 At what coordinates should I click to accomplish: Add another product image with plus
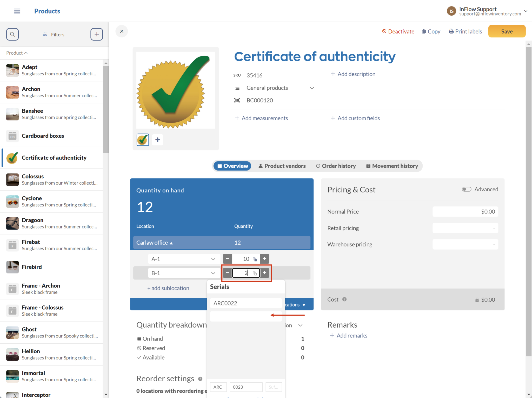pos(158,140)
